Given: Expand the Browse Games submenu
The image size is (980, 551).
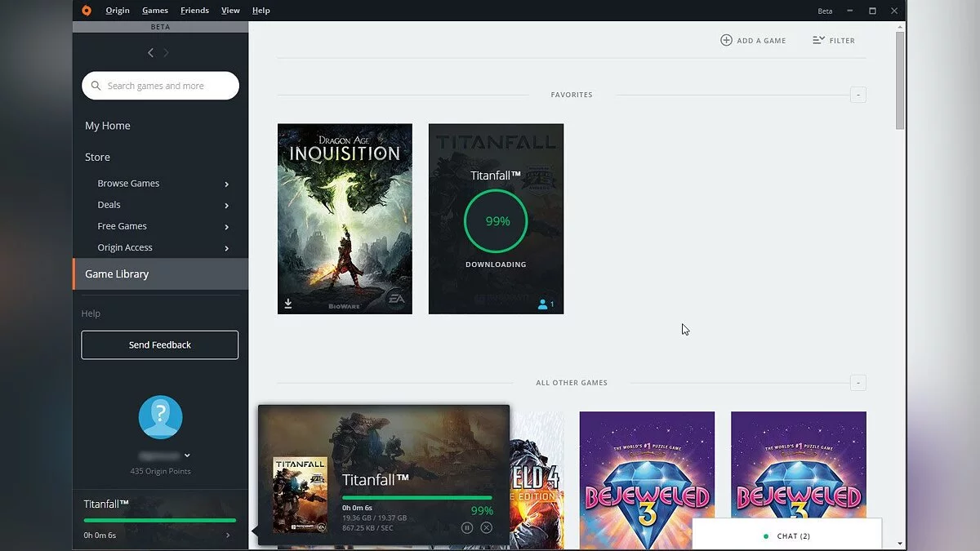Looking at the screenshot, I should click(226, 184).
